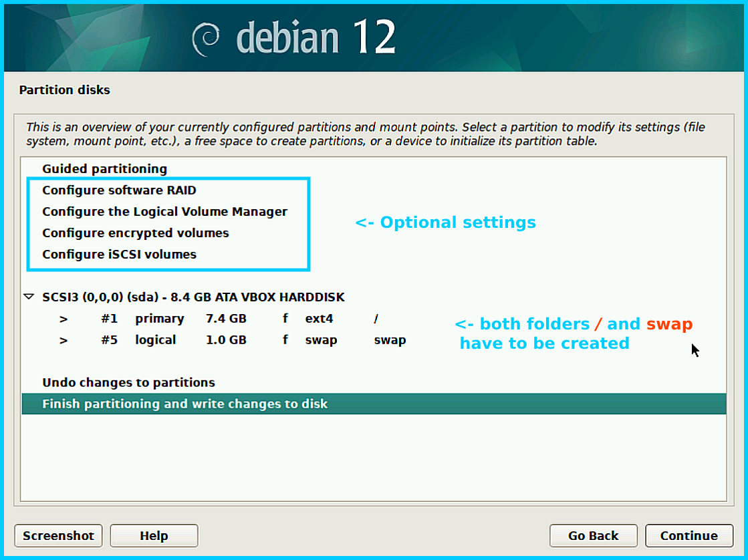Collapse the SCSI3 (sda) disk entry
Image resolution: width=748 pixels, height=560 pixels.
click(28, 297)
